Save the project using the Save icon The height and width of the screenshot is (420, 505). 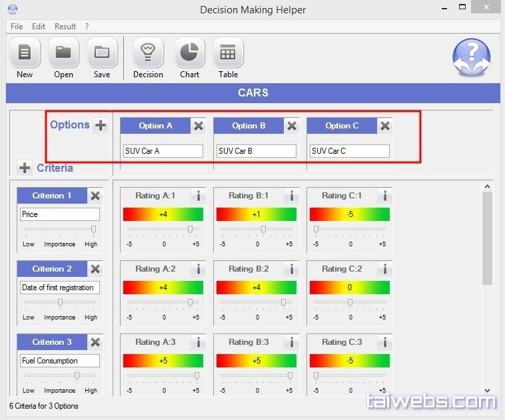coord(102,53)
